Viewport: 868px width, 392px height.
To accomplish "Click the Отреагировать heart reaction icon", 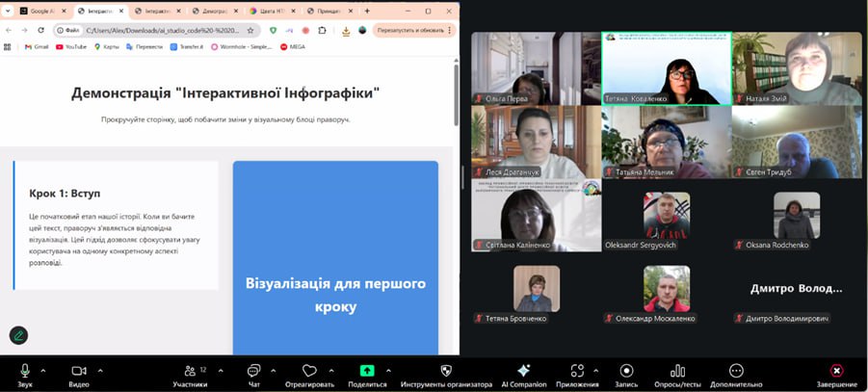I will pos(309,371).
